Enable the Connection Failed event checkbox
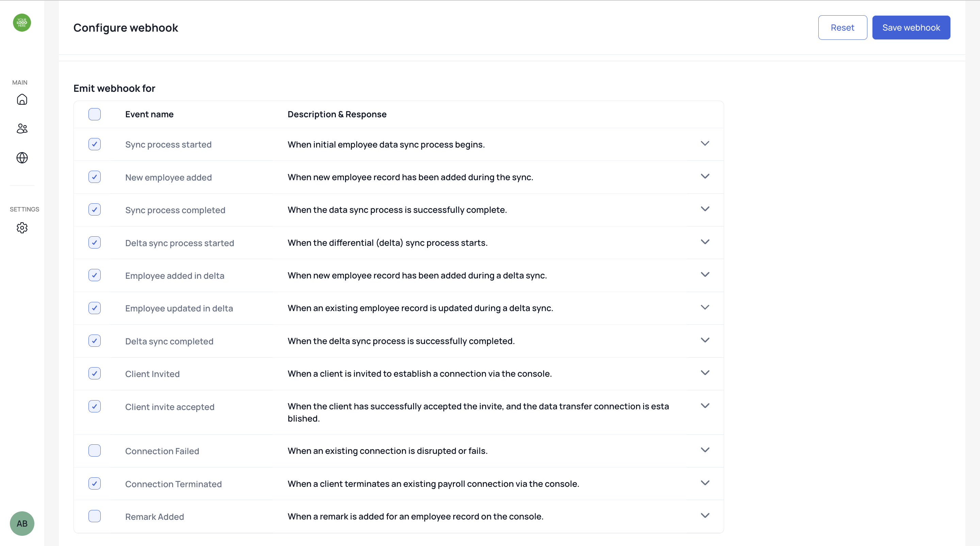Screen dimensions: 980x546 point(94,450)
